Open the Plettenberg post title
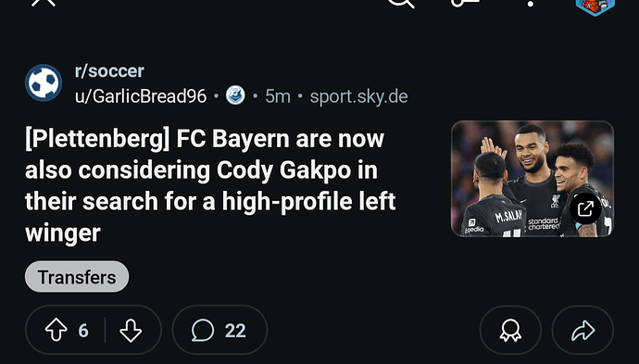Screen dimensions: 639x364 tap(210, 185)
